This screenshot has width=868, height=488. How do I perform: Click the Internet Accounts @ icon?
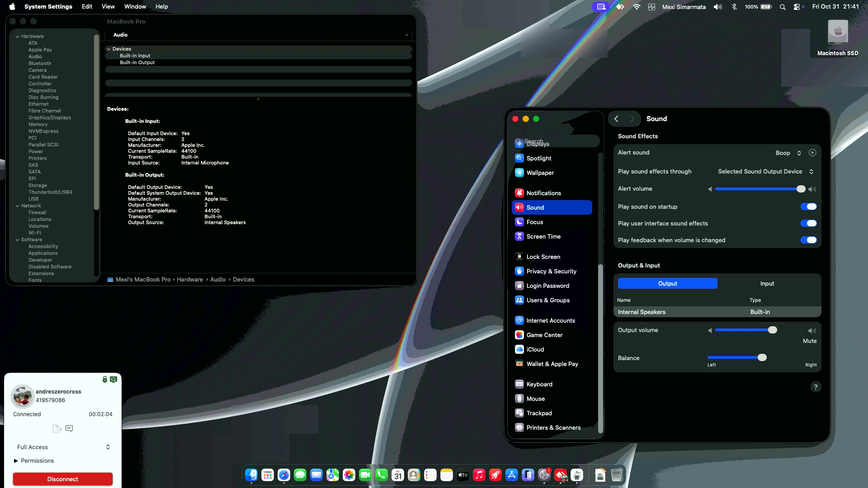click(x=519, y=320)
